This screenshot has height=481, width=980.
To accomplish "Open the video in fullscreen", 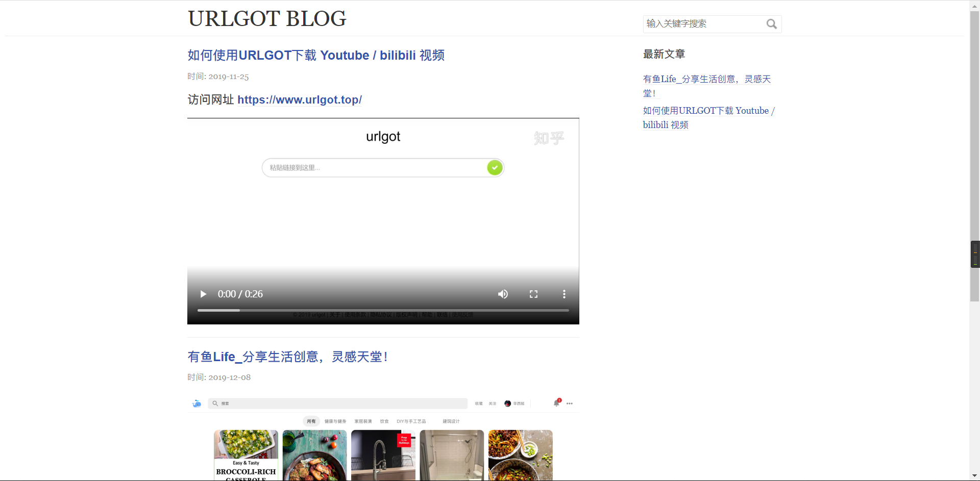I will 533,294.
